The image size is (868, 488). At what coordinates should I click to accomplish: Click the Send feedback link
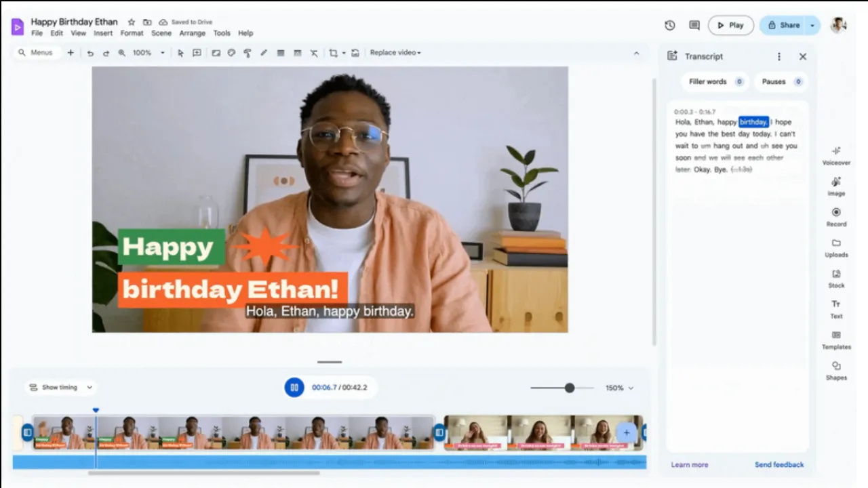(x=778, y=465)
